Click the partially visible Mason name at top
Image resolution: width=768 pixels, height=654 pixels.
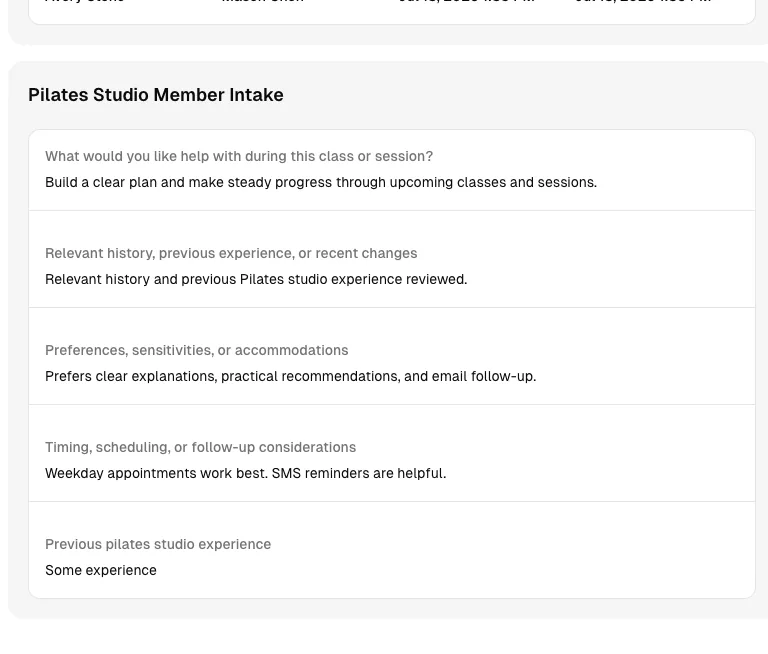263,1
